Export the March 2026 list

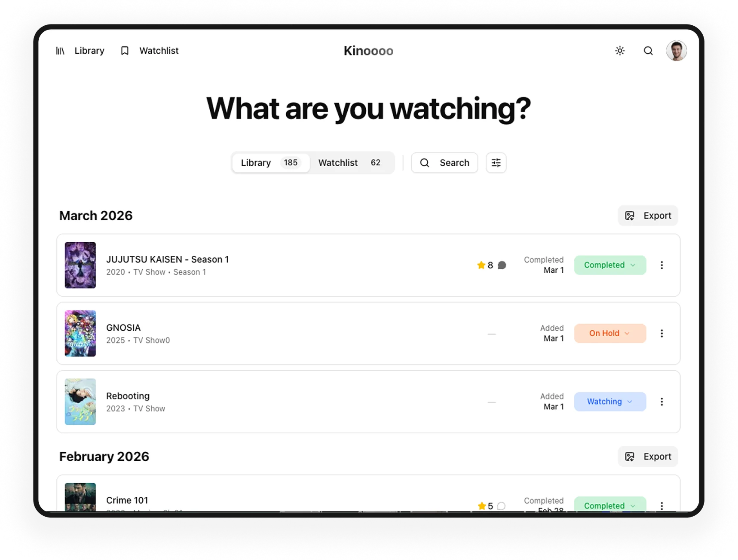(x=648, y=216)
